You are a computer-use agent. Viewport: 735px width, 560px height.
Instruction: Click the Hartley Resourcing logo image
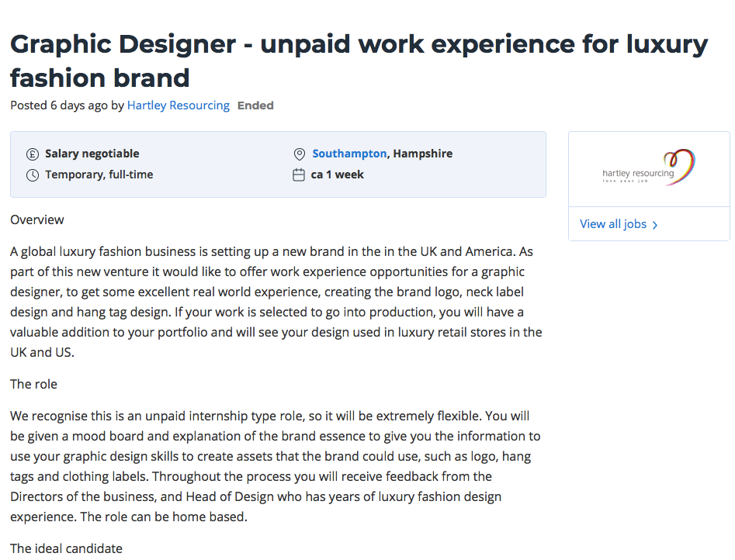tap(649, 168)
